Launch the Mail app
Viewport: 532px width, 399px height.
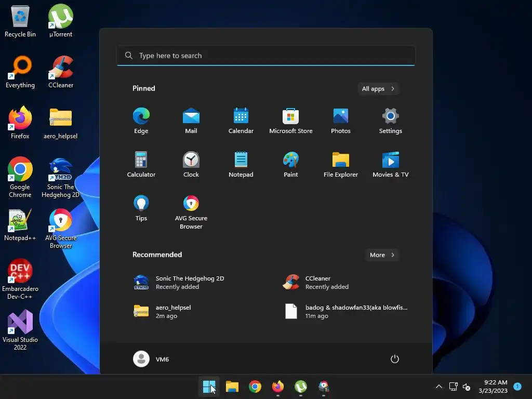(x=191, y=121)
